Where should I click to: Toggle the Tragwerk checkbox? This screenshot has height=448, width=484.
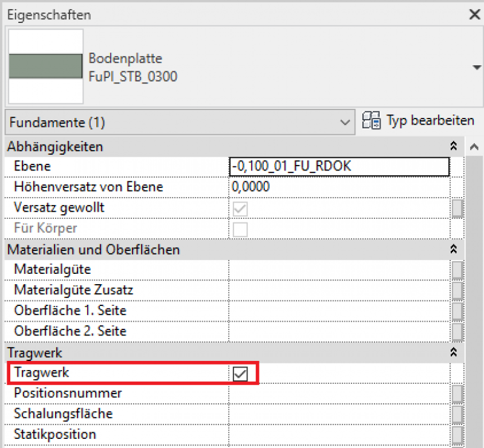tap(240, 374)
